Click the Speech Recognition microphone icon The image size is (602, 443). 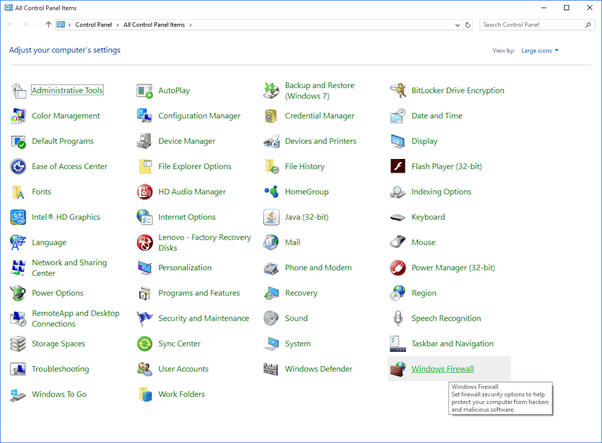click(x=398, y=318)
